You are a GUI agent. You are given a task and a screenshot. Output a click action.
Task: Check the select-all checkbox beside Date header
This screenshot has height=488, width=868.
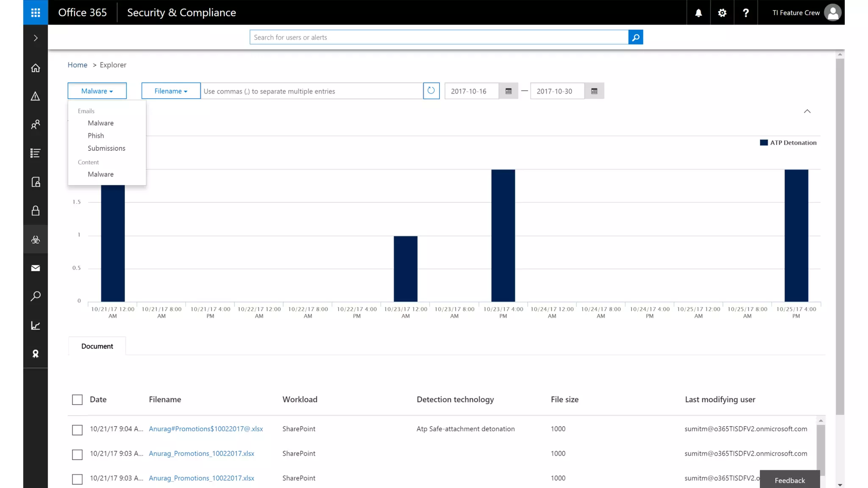[x=77, y=399]
